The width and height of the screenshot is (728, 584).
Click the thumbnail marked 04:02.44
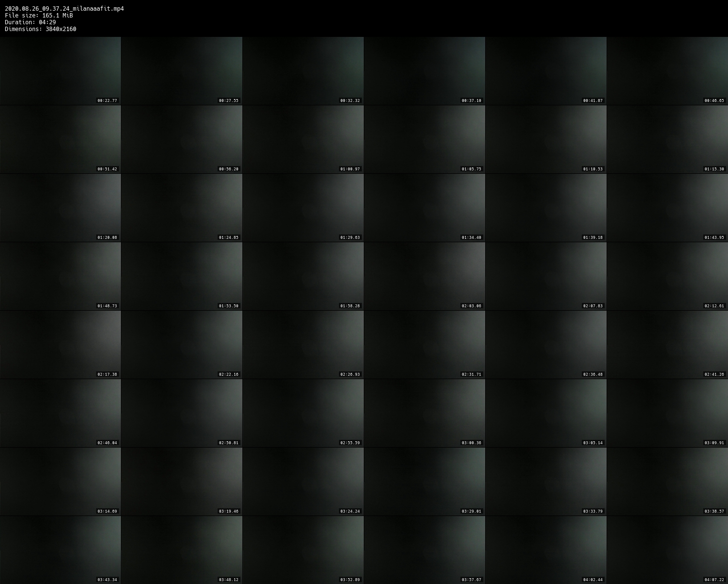(x=546, y=550)
